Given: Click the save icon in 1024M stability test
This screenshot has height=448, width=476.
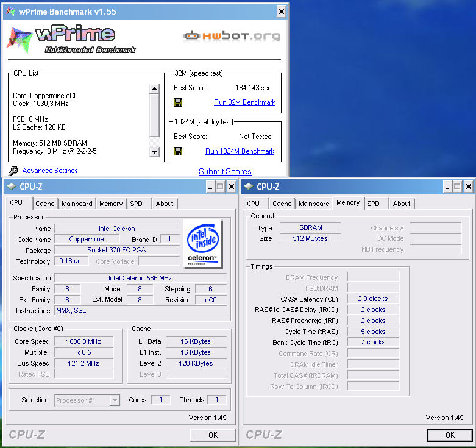Looking at the screenshot, I should tap(178, 151).
